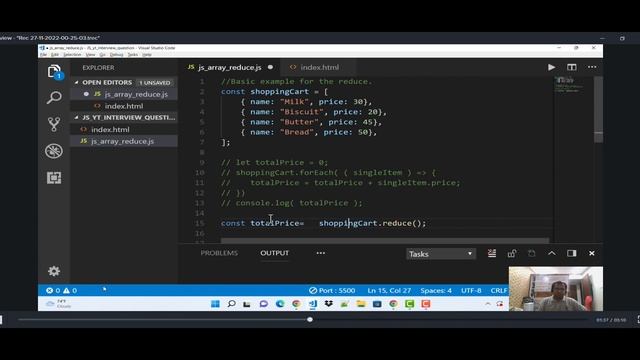Click the Port : 5500 live server status
Viewport: 640px width, 360px height.
coord(332,291)
